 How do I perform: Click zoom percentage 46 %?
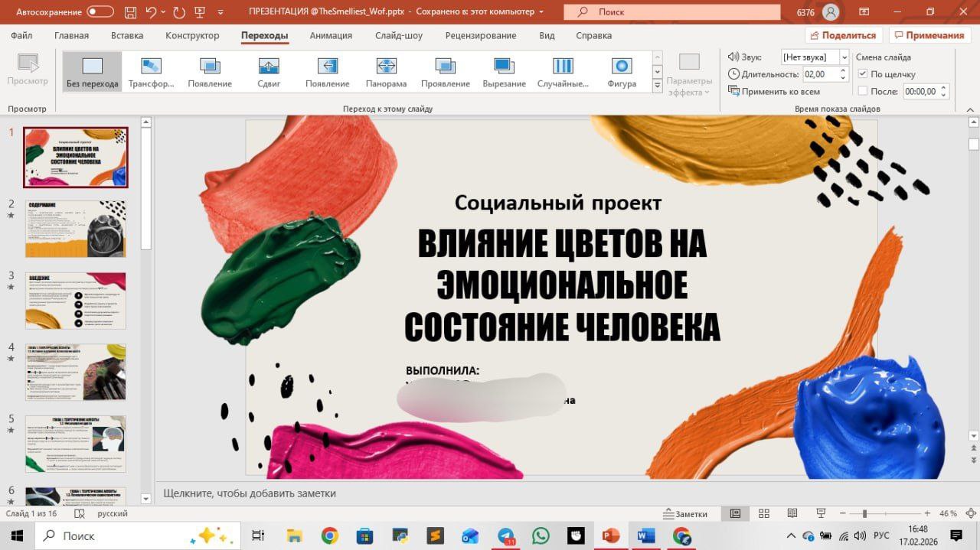point(948,513)
